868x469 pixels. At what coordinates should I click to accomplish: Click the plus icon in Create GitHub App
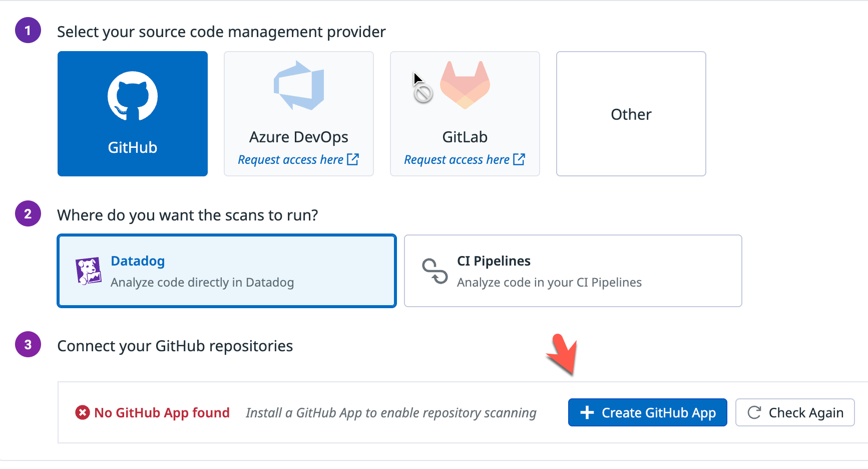[587, 412]
